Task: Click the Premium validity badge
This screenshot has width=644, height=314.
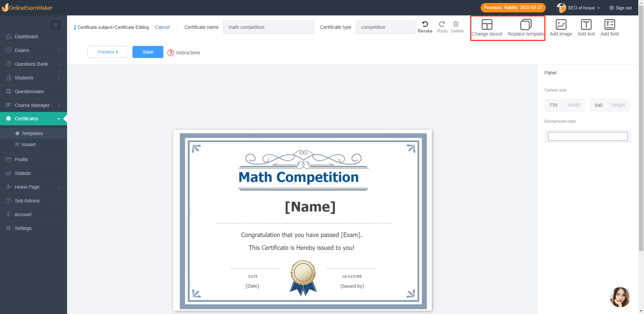Action: pyautogui.click(x=513, y=8)
